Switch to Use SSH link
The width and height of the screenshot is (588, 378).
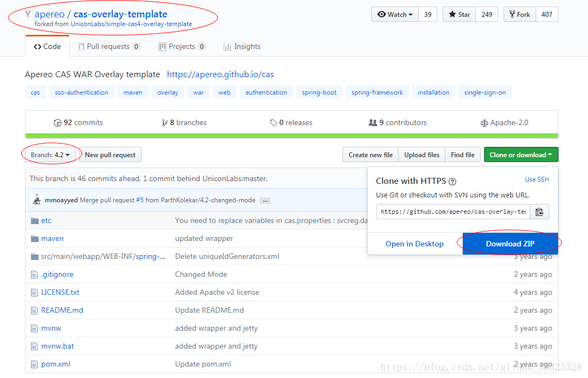tap(537, 179)
